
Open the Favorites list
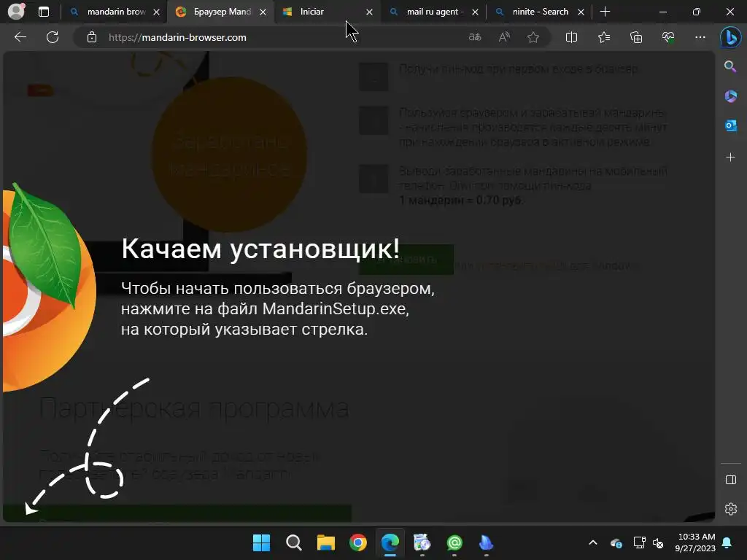click(603, 37)
